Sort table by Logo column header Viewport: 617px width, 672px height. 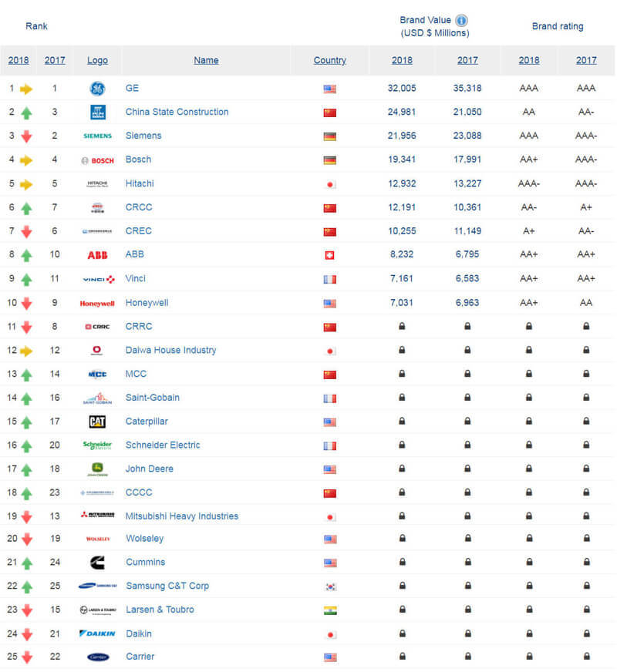coord(97,60)
